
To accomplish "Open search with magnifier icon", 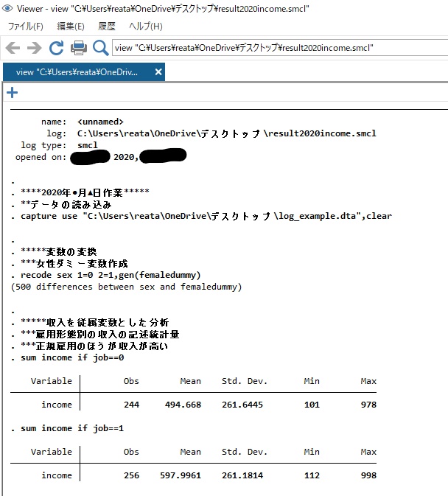I will point(100,48).
